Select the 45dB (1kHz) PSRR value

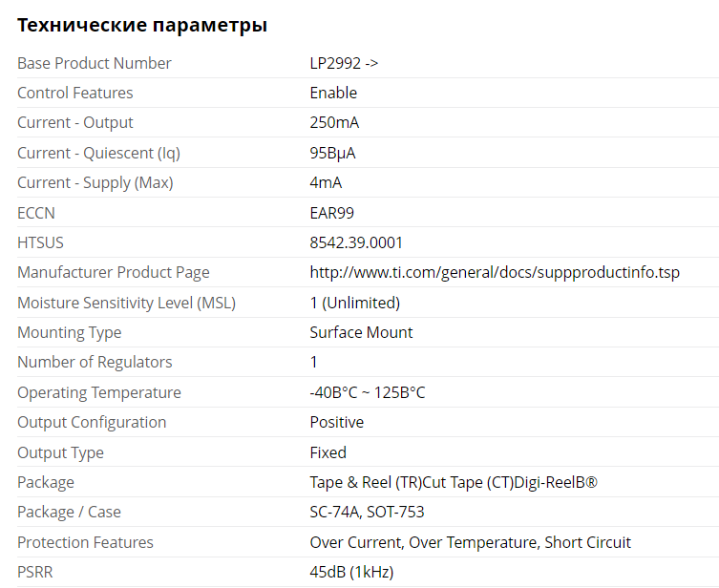coord(351,572)
